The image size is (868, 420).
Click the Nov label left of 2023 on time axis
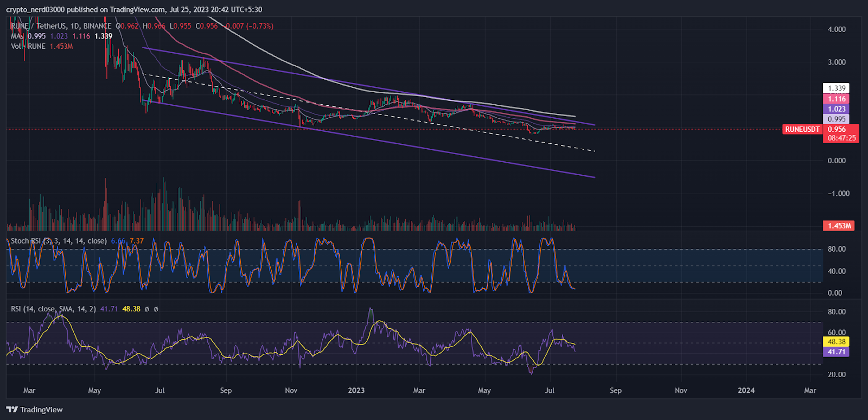[291, 391]
